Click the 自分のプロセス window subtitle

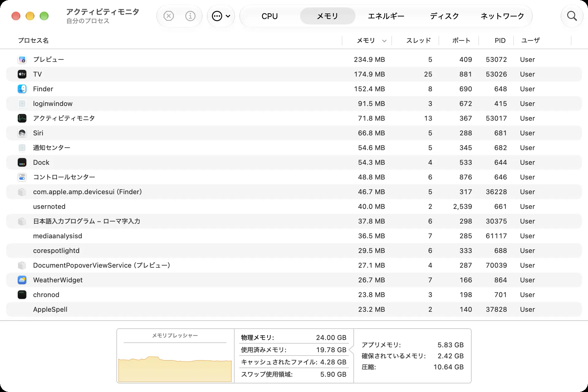[88, 21]
